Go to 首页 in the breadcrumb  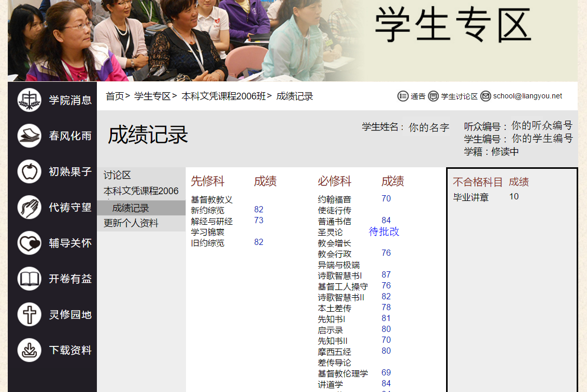(115, 96)
